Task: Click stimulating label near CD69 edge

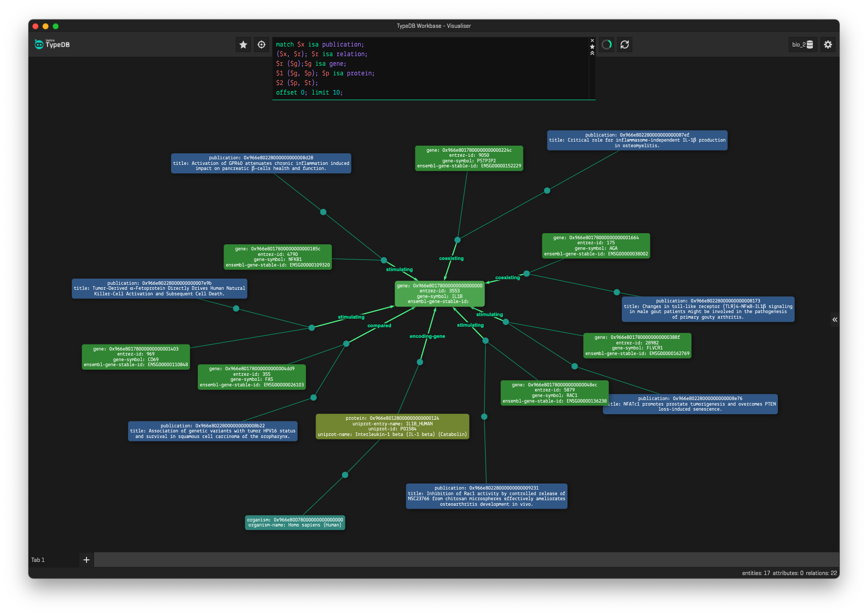Action: (351, 317)
